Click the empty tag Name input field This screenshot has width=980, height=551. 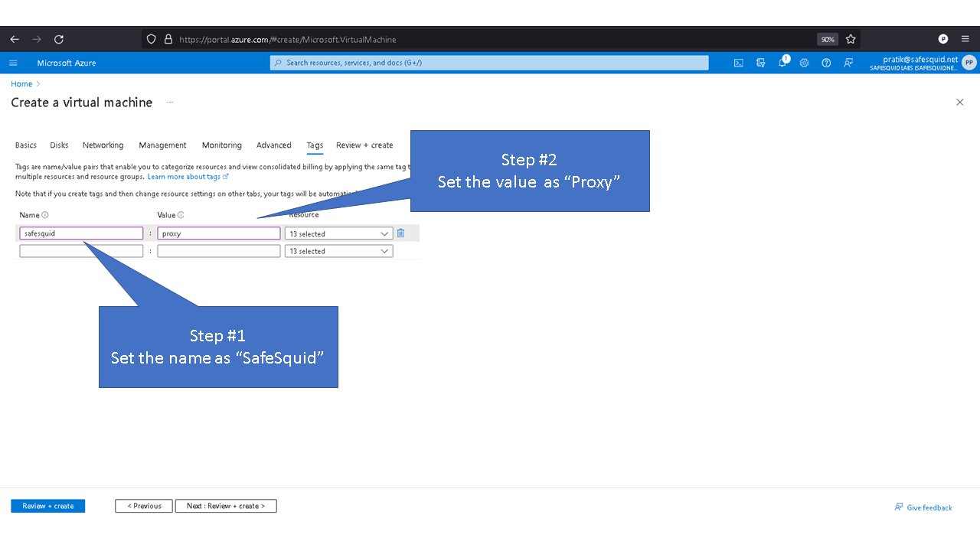[x=81, y=251]
